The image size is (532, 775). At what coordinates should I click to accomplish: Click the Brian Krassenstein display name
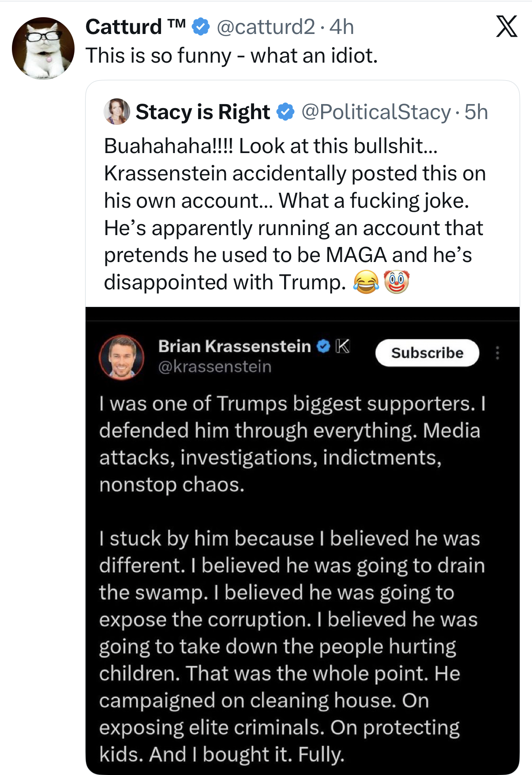tap(234, 346)
